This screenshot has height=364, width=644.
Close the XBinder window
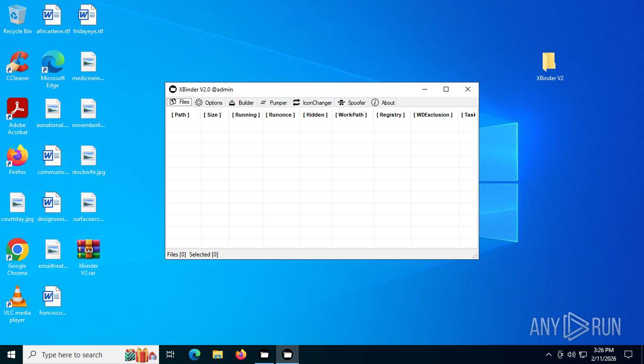click(468, 89)
